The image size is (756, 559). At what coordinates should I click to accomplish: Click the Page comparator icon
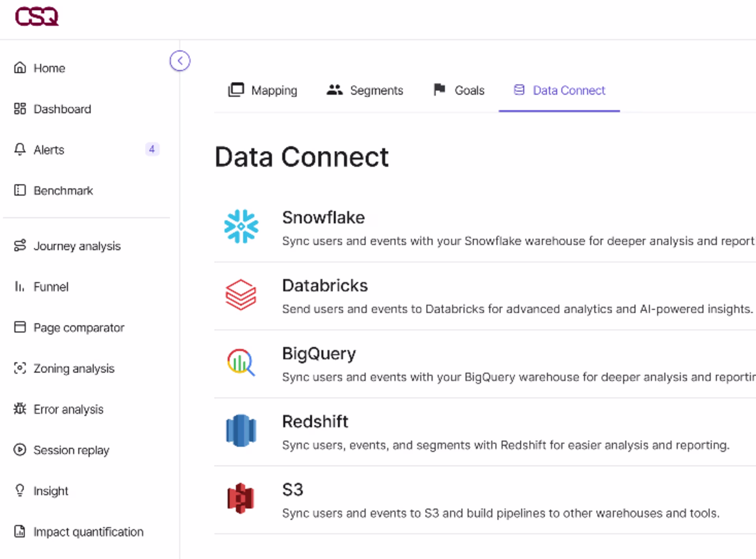[x=20, y=327]
